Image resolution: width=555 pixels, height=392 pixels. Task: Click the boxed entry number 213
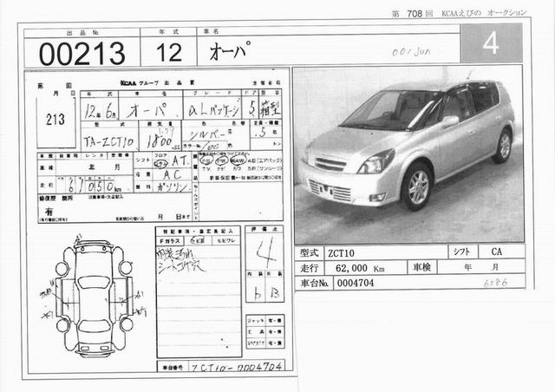coord(55,120)
